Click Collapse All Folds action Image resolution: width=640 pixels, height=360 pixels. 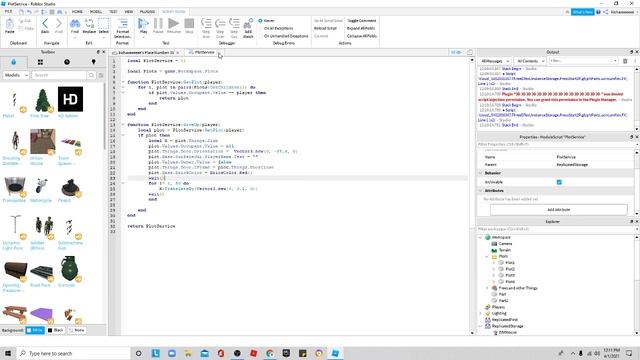[362, 36]
